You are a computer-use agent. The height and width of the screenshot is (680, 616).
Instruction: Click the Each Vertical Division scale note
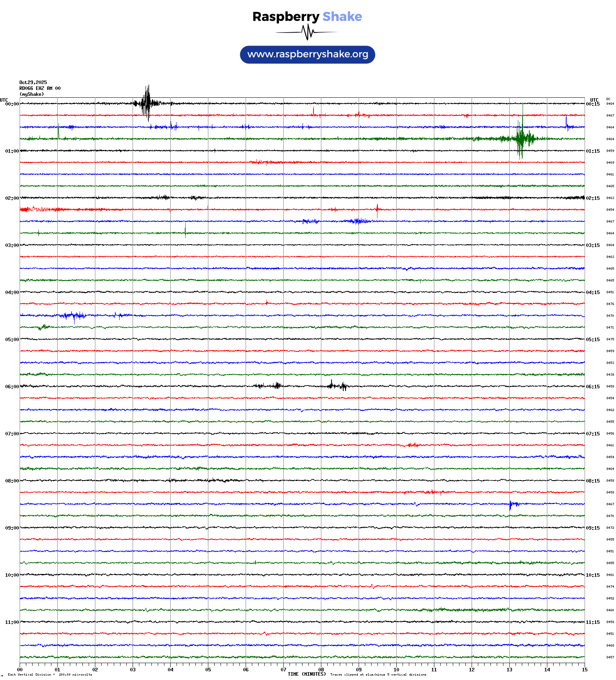point(50,675)
